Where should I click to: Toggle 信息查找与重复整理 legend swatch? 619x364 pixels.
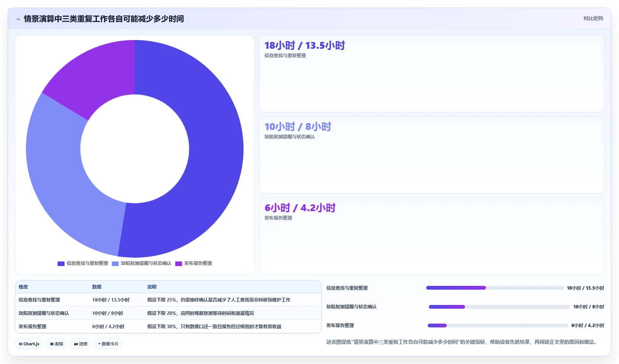pyautogui.click(x=61, y=263)
